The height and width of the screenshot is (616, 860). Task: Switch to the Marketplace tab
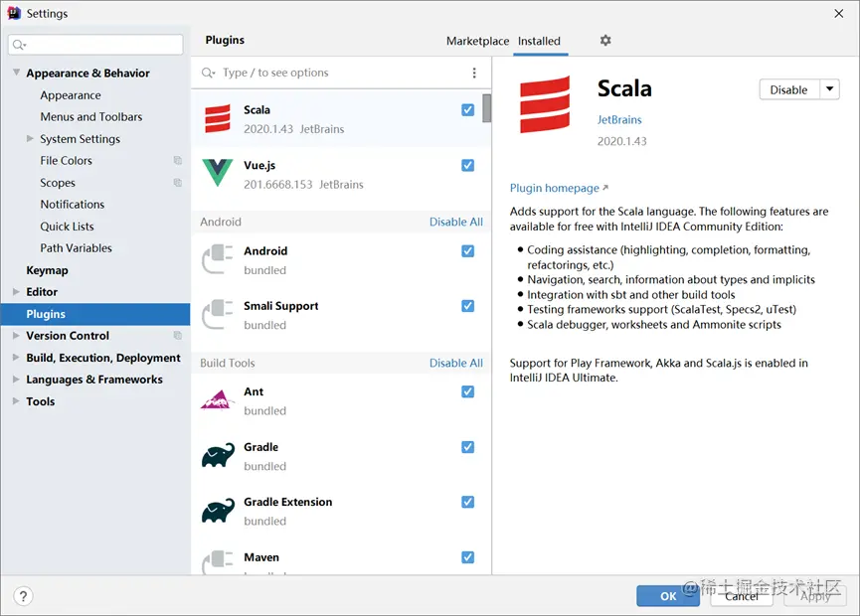point(477,41)
